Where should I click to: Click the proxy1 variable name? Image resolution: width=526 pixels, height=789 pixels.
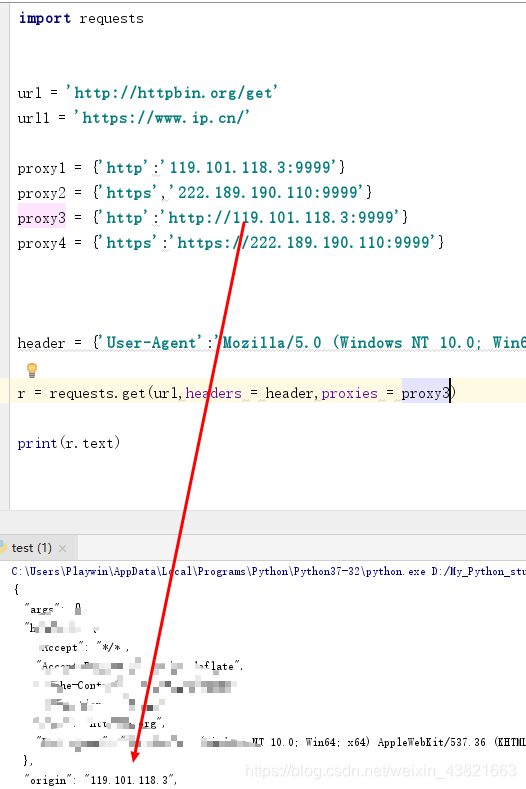(x=42, y=168)
